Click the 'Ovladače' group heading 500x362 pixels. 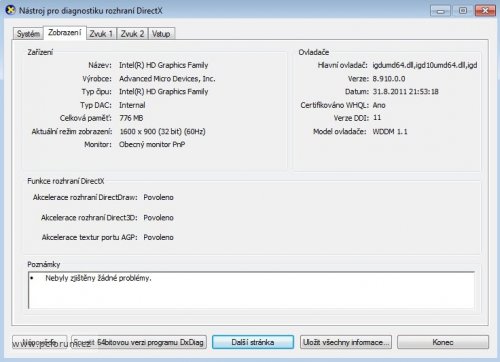pyautogui.click(x=314, y=52)
